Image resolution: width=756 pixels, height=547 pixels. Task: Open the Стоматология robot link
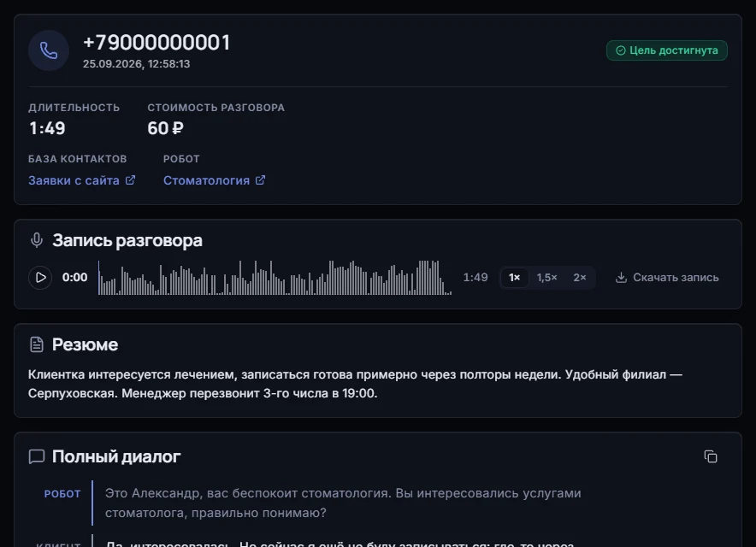pyautogui.click(x=214, y=180)
